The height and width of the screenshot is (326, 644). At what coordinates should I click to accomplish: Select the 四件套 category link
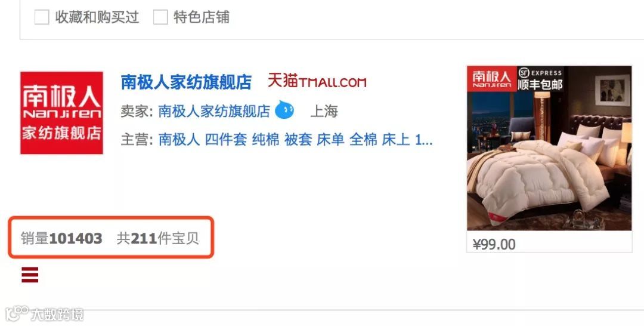point(226,140)
